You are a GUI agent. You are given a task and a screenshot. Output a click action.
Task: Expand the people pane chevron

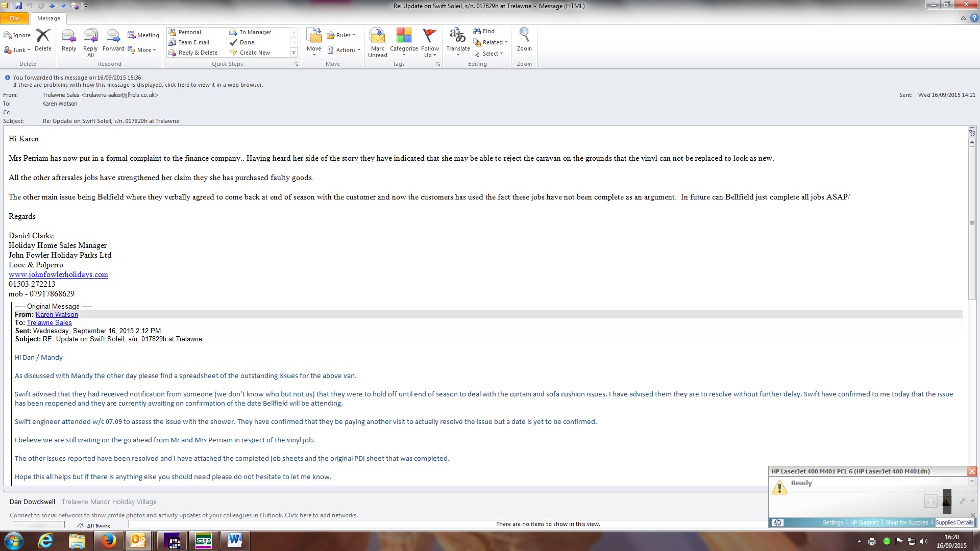tap(972, 501)
